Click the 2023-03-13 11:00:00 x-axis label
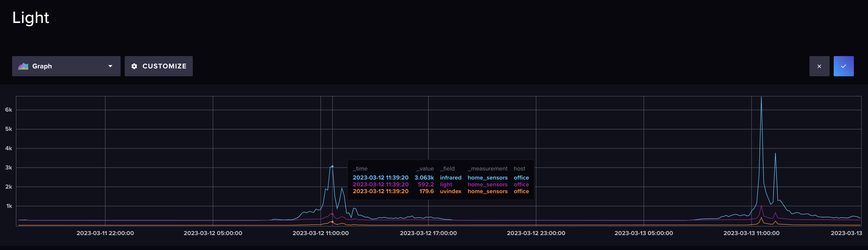Image resolution: width=868 pixels, height=250 pixels. tap(751, 233)
